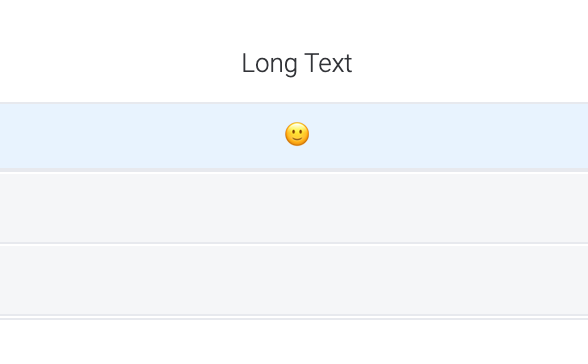
Task: Click the bottom gray row of the table
Action: [x=294, y=280]
